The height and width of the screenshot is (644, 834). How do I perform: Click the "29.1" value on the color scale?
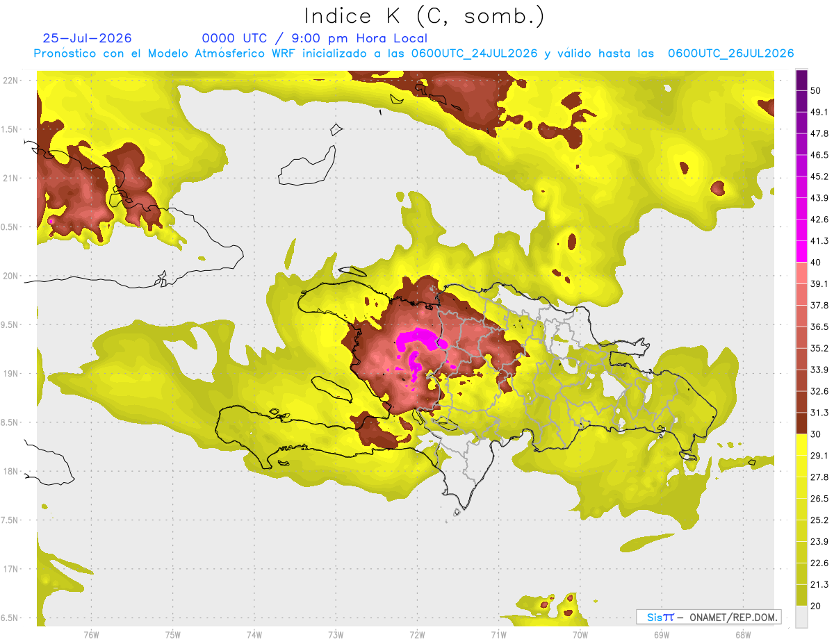tap(819, 456)
